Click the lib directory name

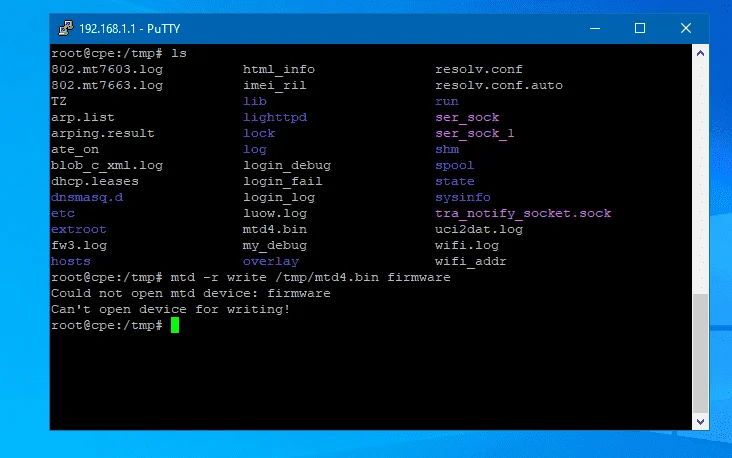[x=255, y=101]
